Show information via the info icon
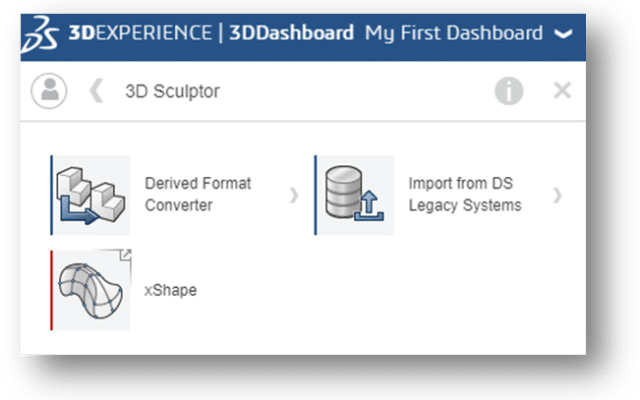 tap(509, 91)
